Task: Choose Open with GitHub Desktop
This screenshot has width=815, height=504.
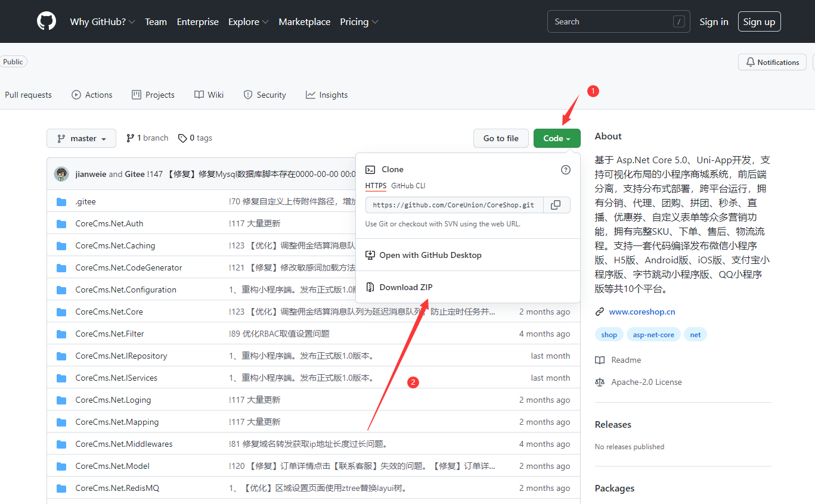Action: tap(430, 255)
